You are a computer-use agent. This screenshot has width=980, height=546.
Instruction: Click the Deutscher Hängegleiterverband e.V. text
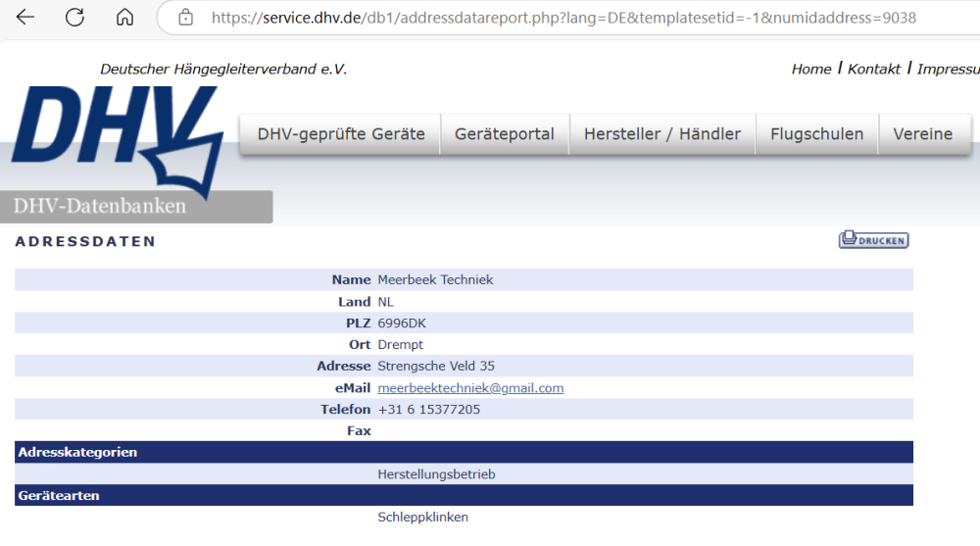coord(223,69)
